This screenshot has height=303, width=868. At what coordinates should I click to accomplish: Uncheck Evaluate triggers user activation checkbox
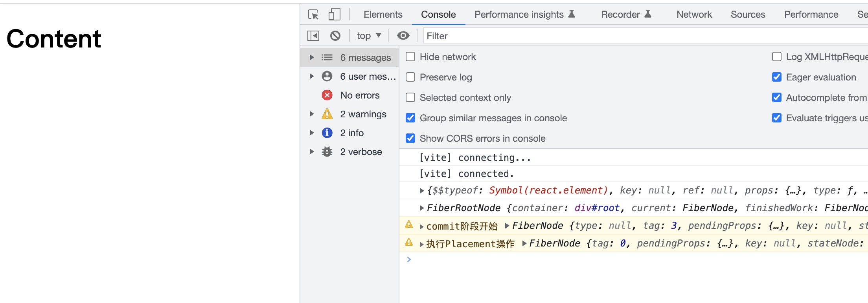(777, 118)
